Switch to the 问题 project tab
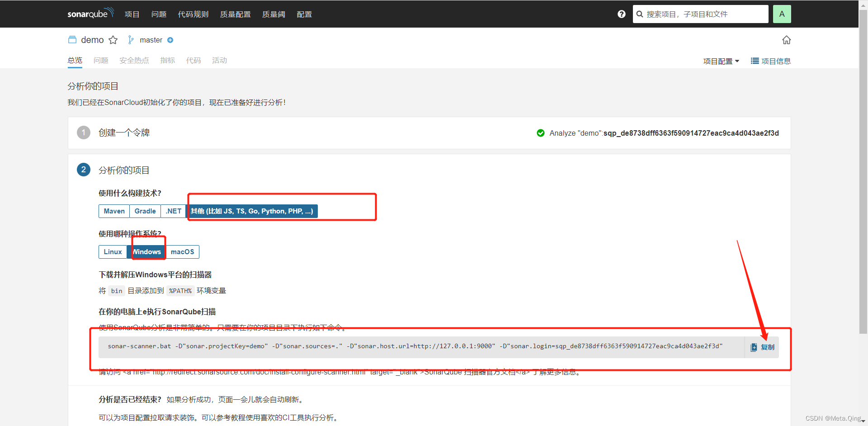 [x=101, y=60]
